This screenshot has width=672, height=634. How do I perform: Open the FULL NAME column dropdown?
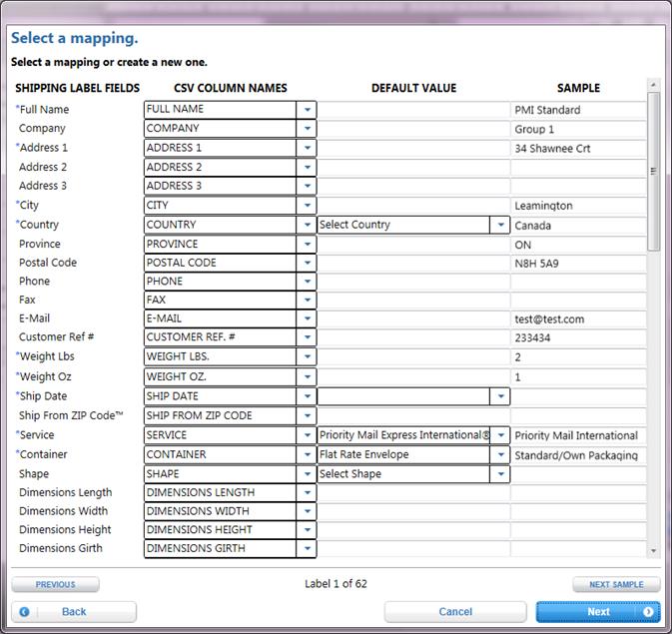[x=307, y=110]
